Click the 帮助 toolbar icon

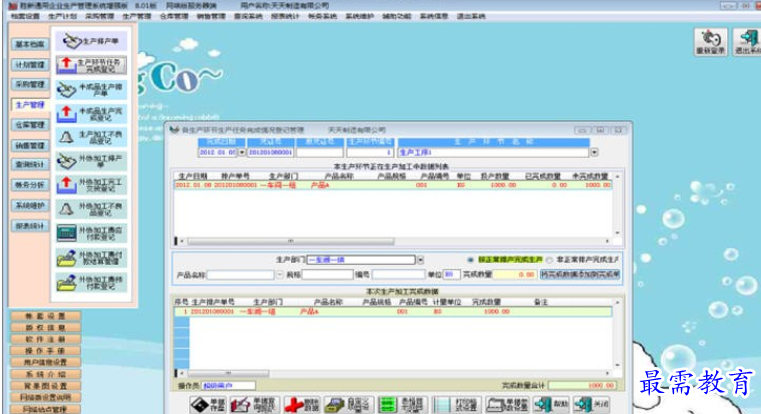click(551, 404)
